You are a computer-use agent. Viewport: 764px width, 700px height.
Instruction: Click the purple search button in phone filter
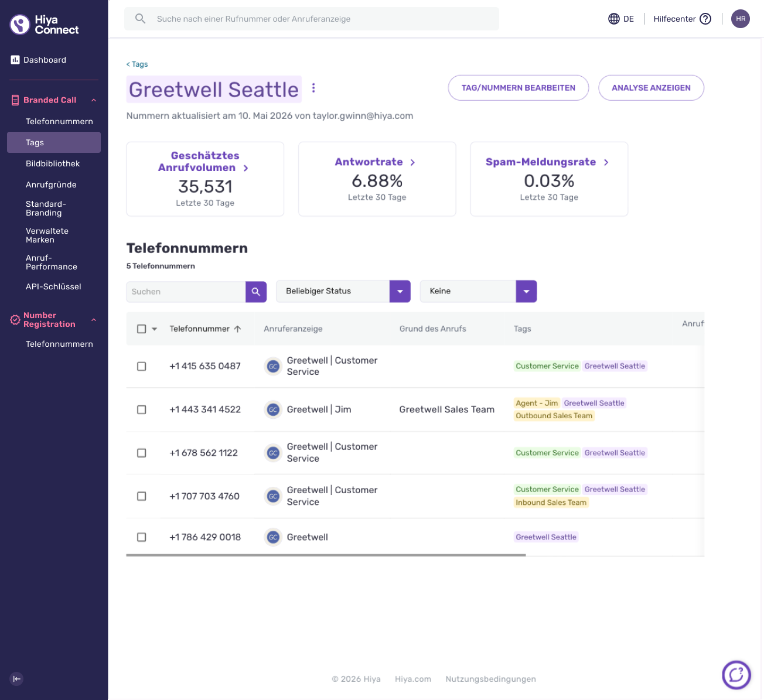pyautogui.click(x=256, y=292)
